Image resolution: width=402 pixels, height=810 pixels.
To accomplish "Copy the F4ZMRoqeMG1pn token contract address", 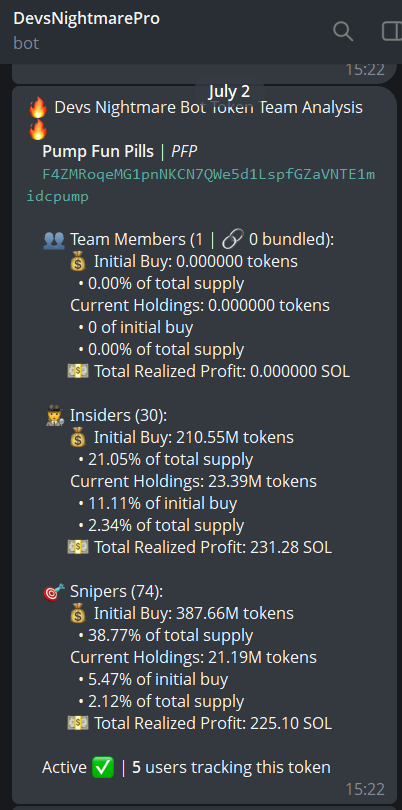I will 200,185.
